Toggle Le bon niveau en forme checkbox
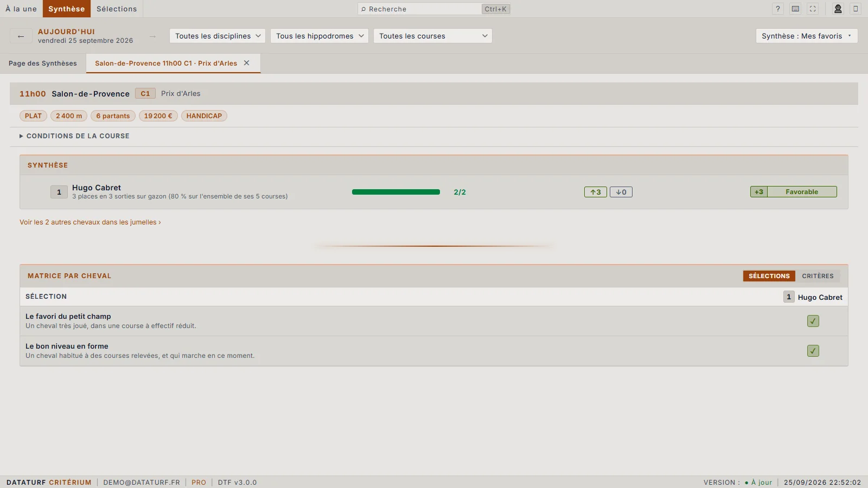868x488 pixels. coord(813,351)
